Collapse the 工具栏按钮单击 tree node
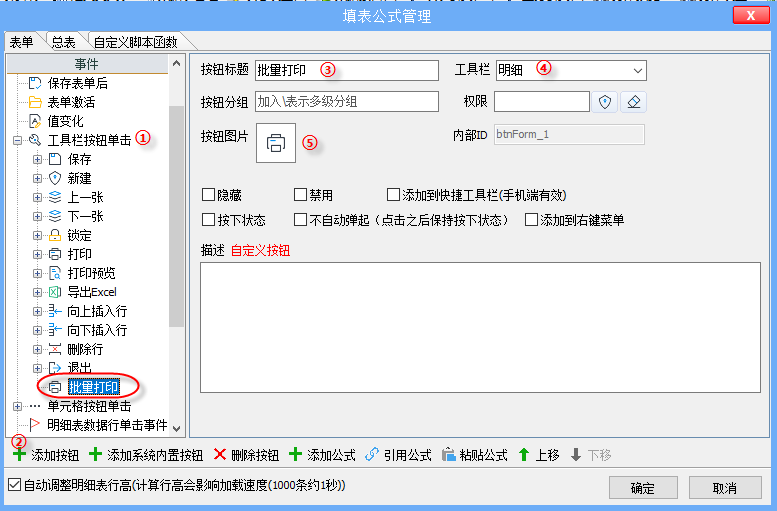Image resolution: width=777 pixels, height=511 pixels. coord(17,141)
